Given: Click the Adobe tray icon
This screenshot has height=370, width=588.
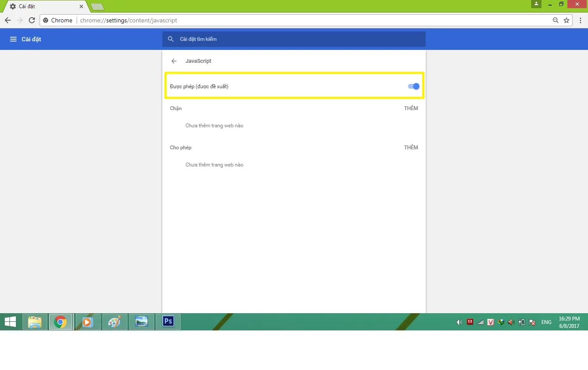Looking at the screenshot, I should click(470, 322).
